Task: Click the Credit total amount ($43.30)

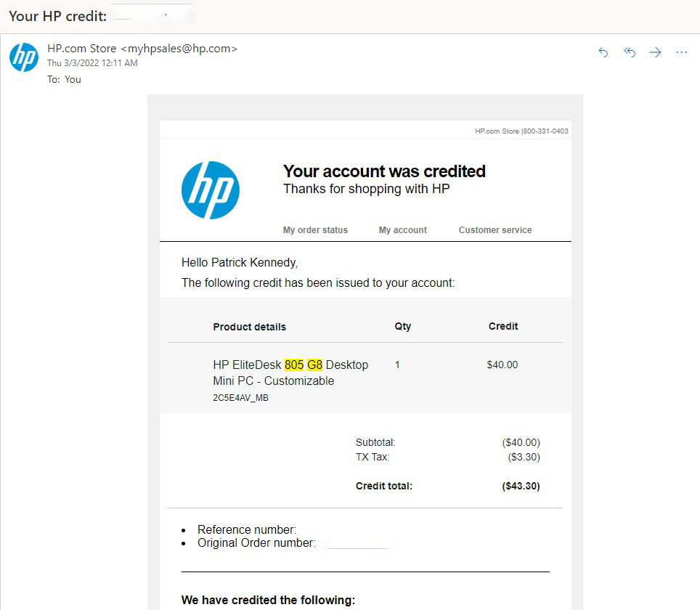Action: [521, 486]
